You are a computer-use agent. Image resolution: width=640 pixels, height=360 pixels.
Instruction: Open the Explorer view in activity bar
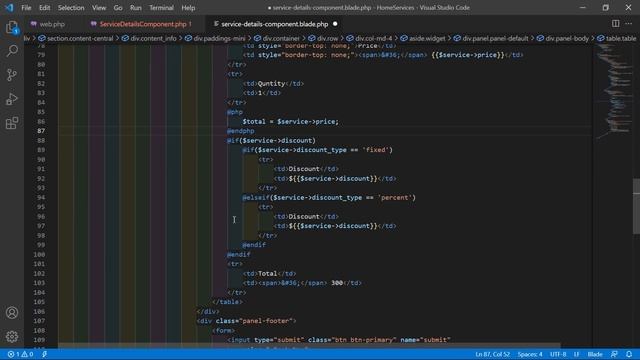(12, 27)
